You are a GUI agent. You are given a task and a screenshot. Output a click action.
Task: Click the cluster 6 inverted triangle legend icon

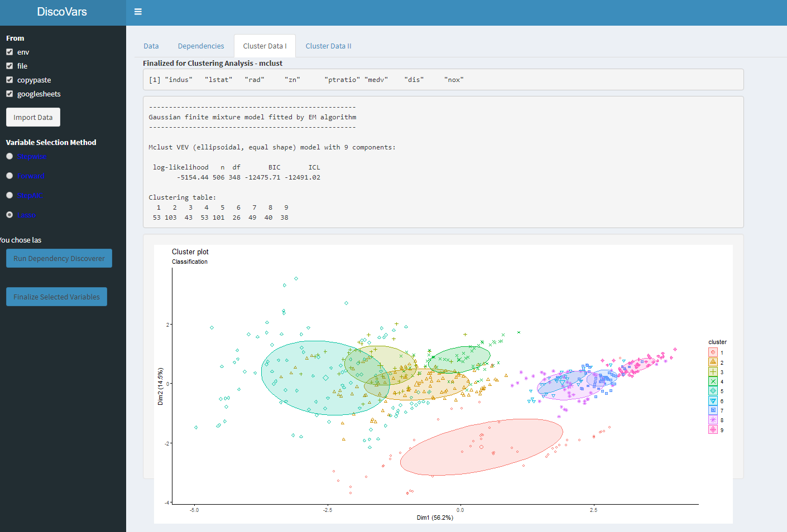(713, 401)
